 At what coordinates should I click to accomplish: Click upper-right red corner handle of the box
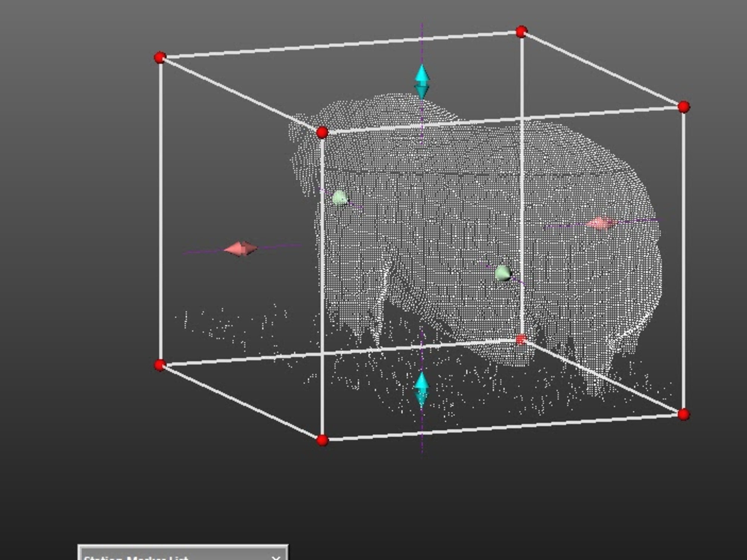click(684, 107)
